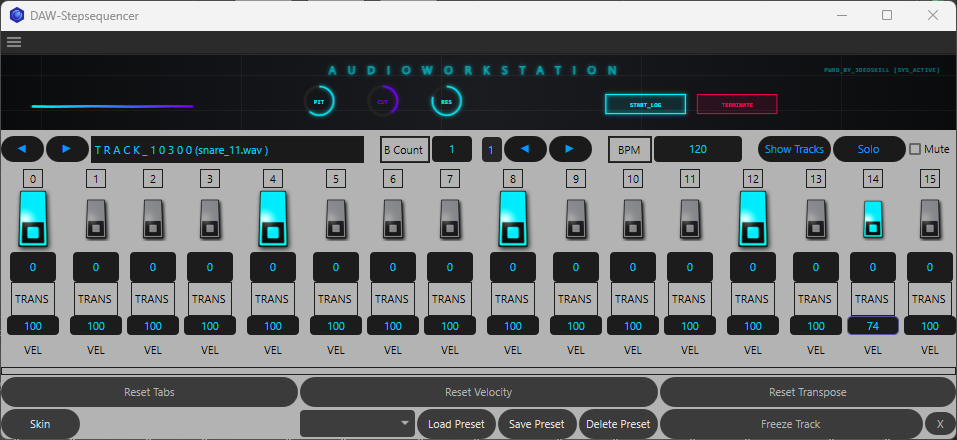Screen dimensions: 957x440
Task: Enable step 6 switch
Action: (x=392, y=218)
